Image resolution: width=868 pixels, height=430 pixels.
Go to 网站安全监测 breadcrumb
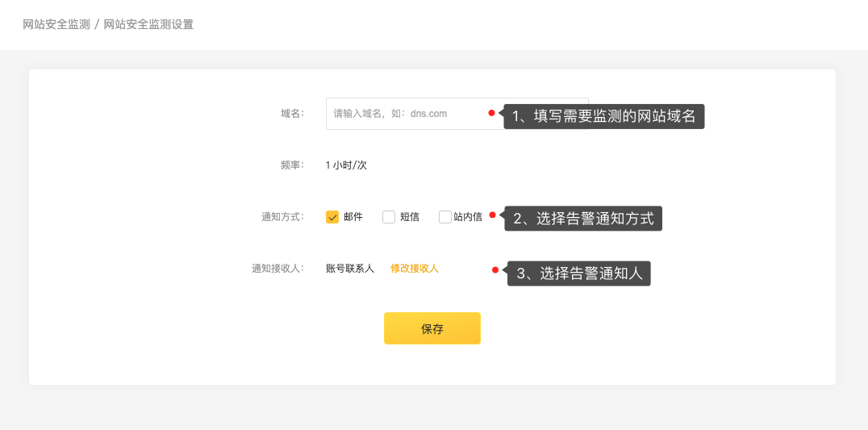[56, 24]
